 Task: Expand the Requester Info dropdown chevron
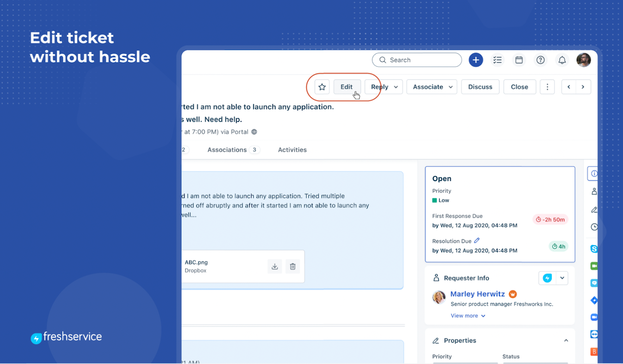(562, 278)
